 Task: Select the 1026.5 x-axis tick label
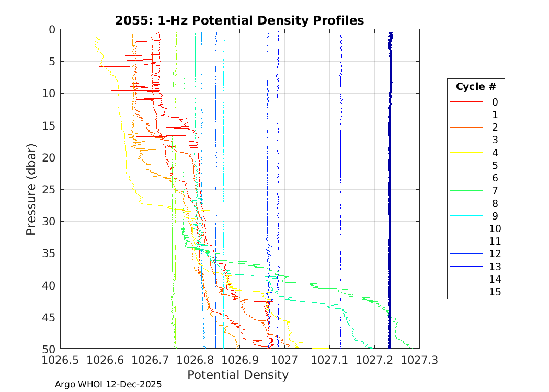click(x=60, y=360)
